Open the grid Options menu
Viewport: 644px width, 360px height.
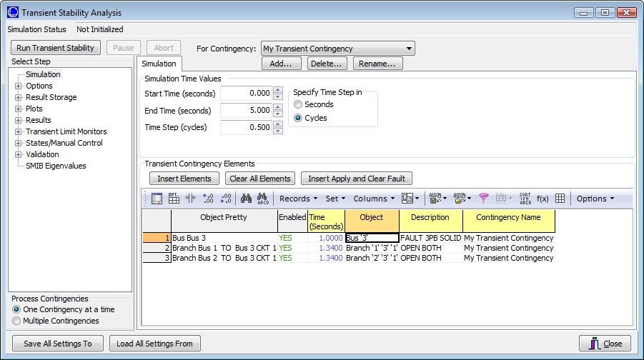coord(595,199)
